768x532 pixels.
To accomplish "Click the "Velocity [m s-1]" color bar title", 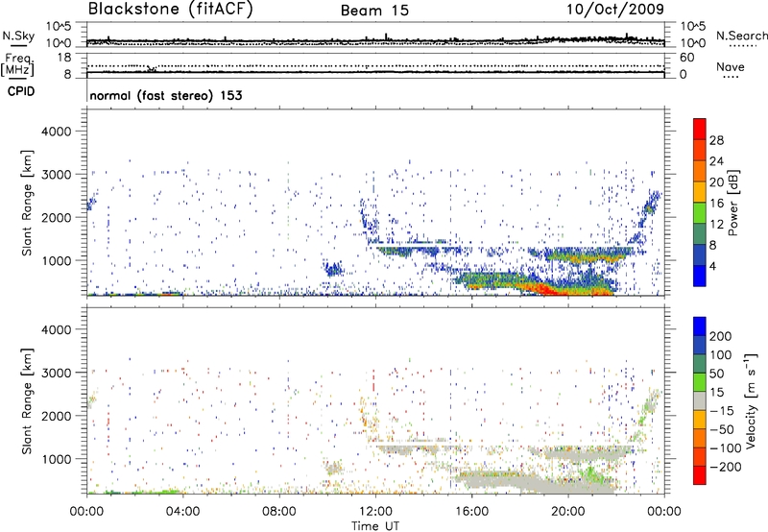I will (751, 400).
